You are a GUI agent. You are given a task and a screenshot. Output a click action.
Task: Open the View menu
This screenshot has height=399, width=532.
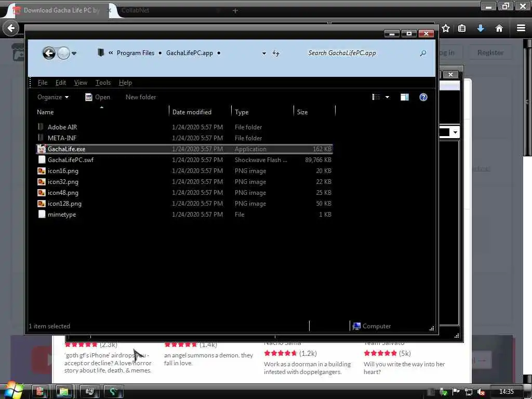(x=81, y=83)
